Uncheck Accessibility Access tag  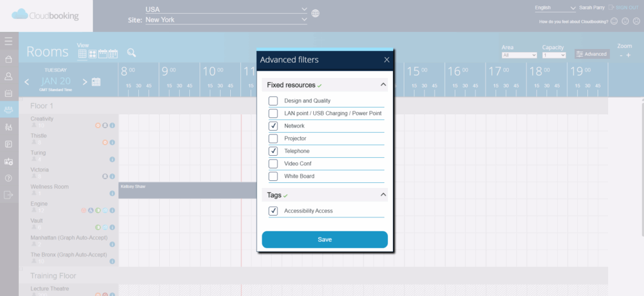point(273,211)
